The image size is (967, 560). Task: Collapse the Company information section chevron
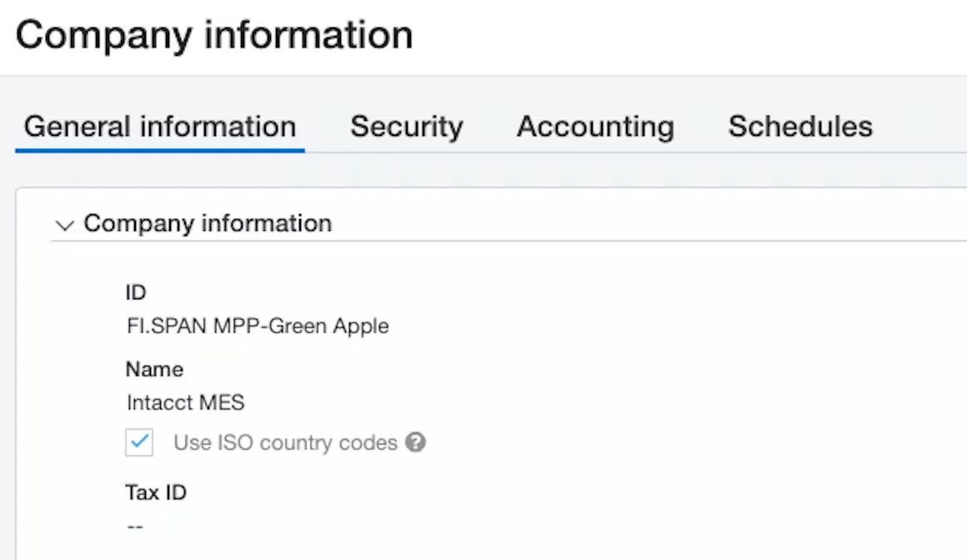click(x=65, y=224)
